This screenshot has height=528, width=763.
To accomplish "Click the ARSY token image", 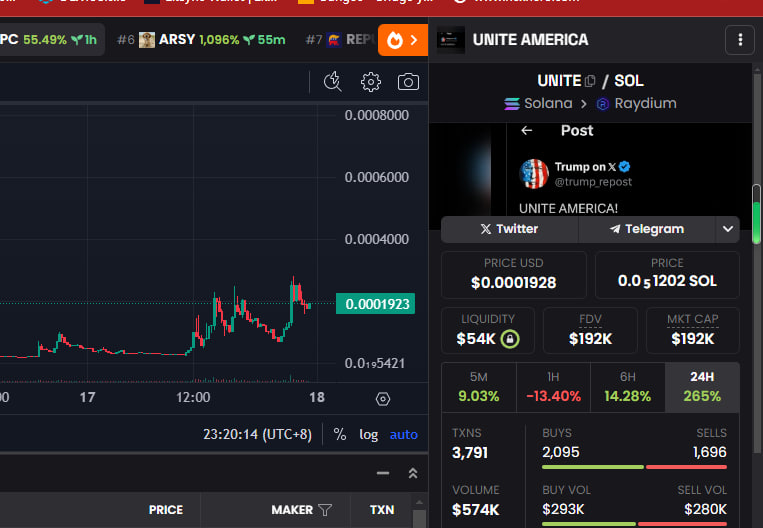I will click(147, 40).
